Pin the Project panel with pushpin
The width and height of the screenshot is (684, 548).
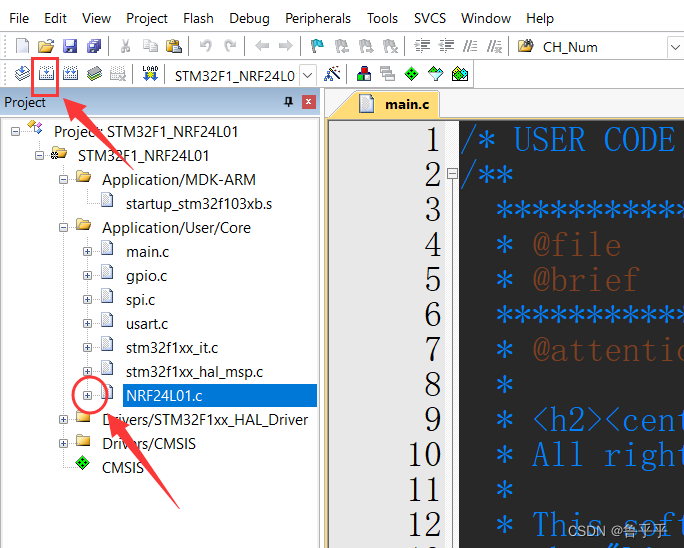[x=288, y=102]
